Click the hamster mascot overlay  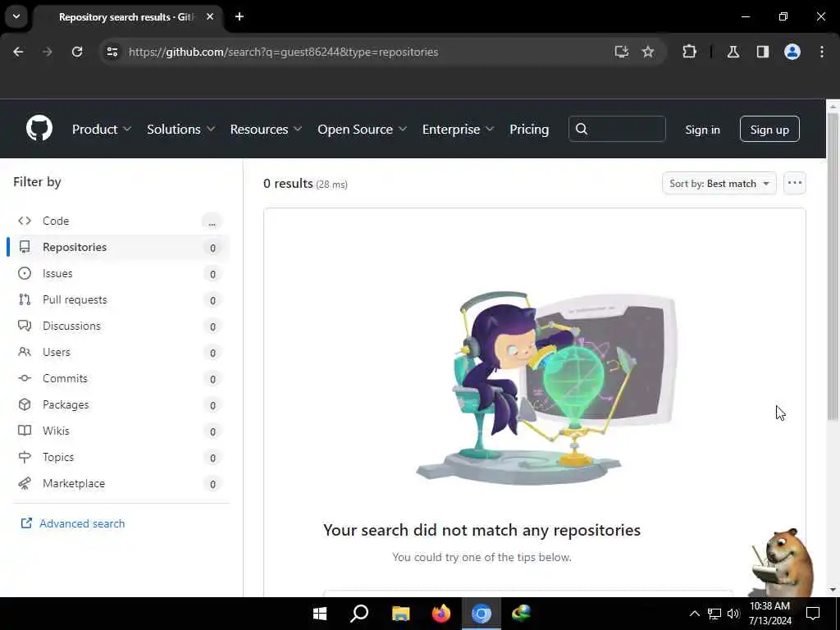782,561
